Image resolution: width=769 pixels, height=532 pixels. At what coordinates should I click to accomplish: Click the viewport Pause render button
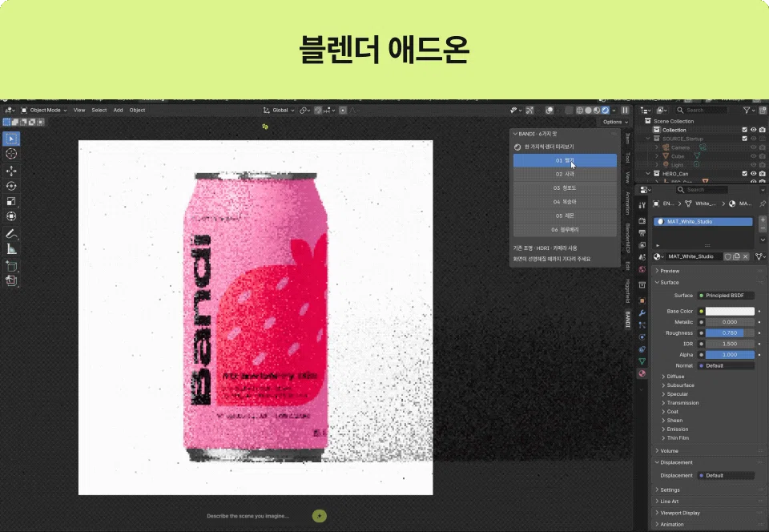point(625,111)
